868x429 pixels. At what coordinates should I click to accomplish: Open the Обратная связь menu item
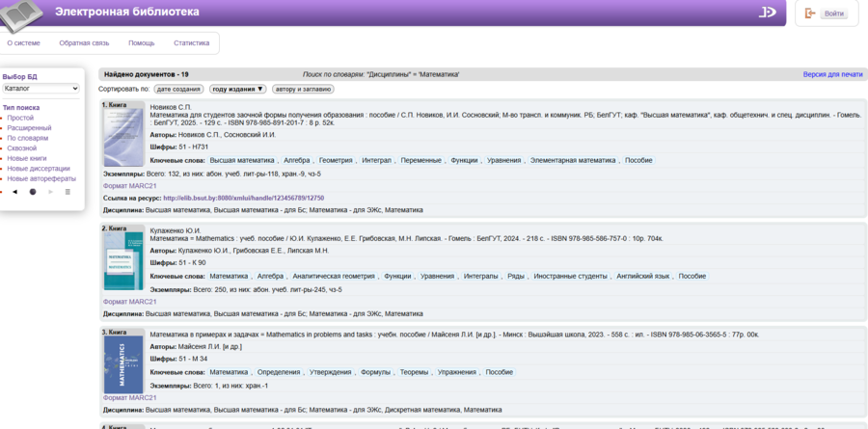point(84,42)
